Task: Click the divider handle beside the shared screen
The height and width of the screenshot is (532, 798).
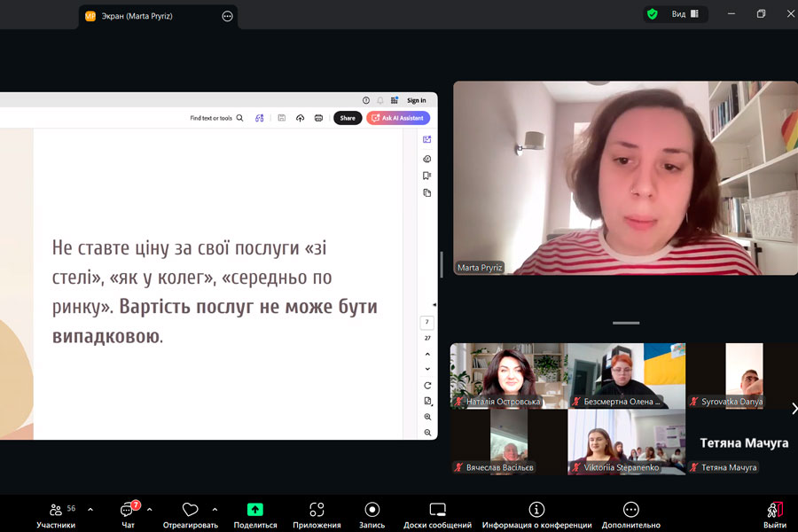Action: [x=442, y=265]
